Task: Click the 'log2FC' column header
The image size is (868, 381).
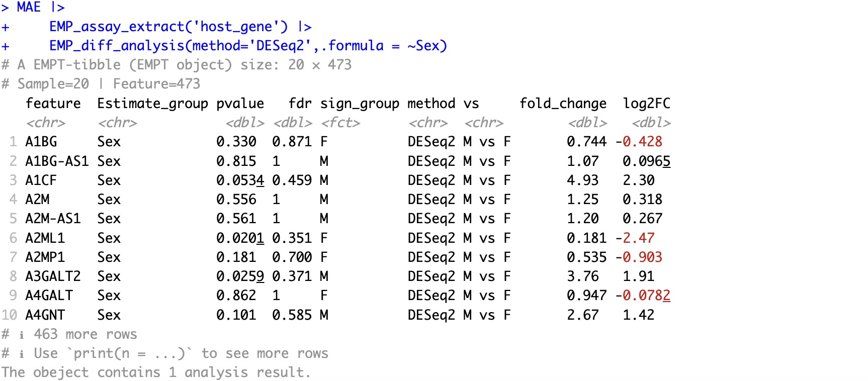Action: pos(646,104)
